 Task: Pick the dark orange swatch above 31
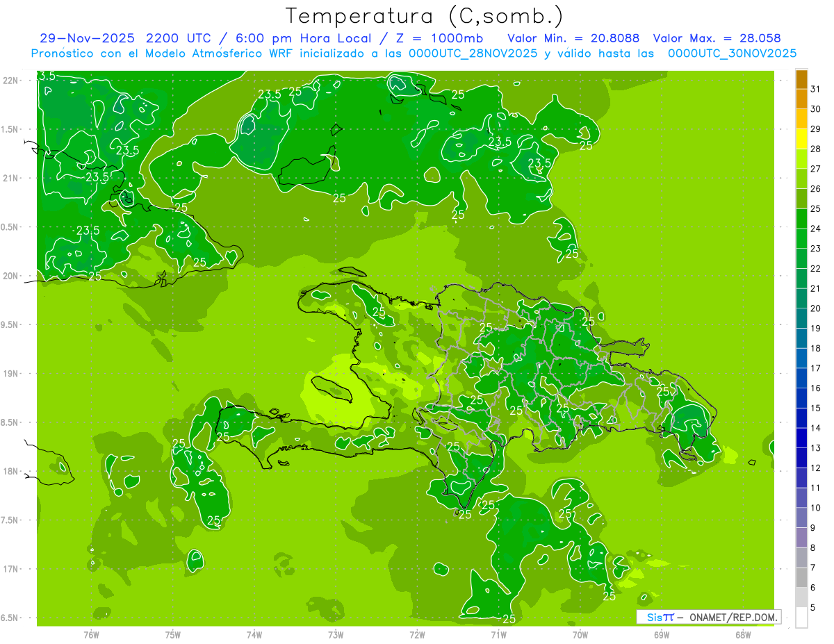tap(801, 79)
